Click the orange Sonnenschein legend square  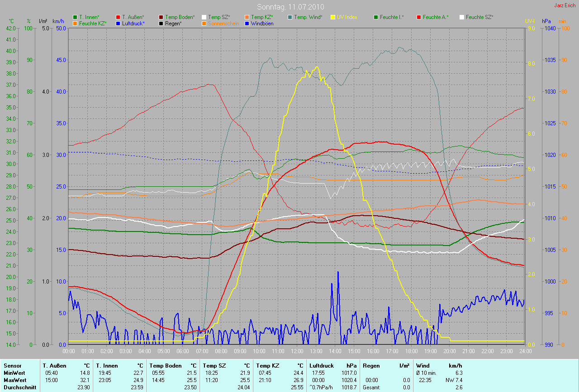[x=204, y=23]
